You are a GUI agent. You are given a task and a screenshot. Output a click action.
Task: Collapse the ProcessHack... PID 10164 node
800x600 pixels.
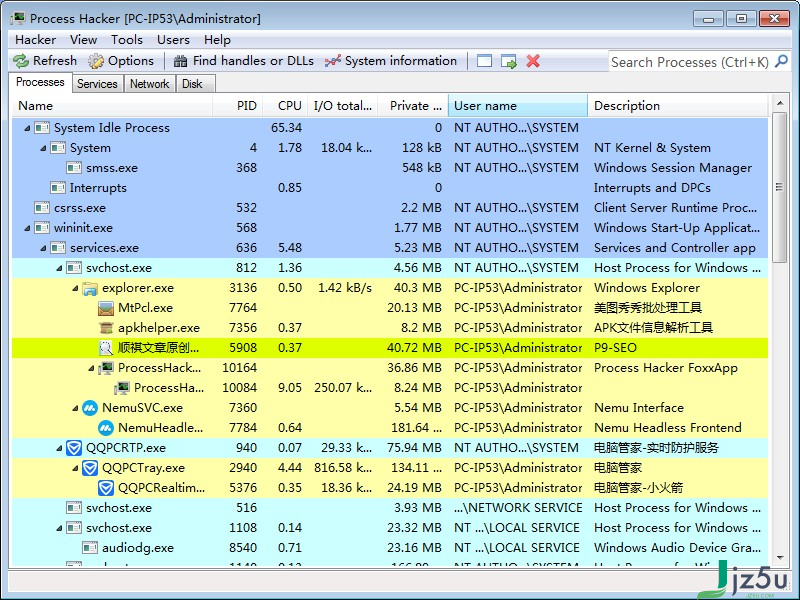coord(91,368)
